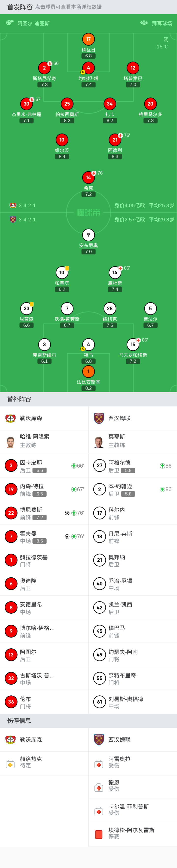Open injured player 阿雷奥拉 entry
This screenshot has width=177, height=868.
(119, 762)
